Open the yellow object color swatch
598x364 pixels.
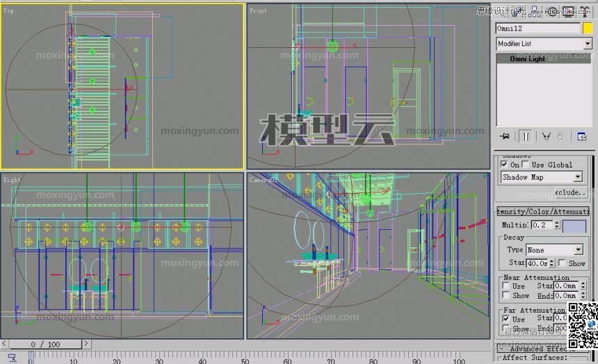[x=588, y=28]
